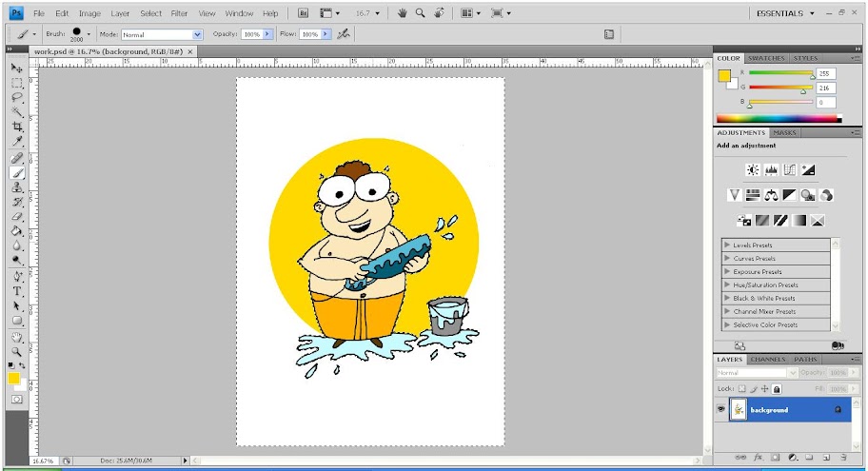Image resolution: width=868 pixels, height=471 pixels.
Task: Reset default foreground and background colors
Action: coord(11,365)
